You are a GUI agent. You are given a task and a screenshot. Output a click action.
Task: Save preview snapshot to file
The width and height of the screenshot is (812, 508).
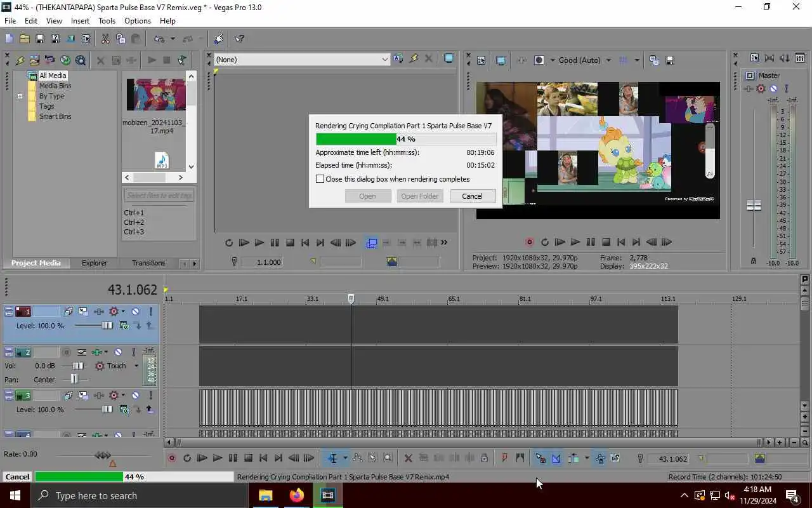tap(669, 60)
